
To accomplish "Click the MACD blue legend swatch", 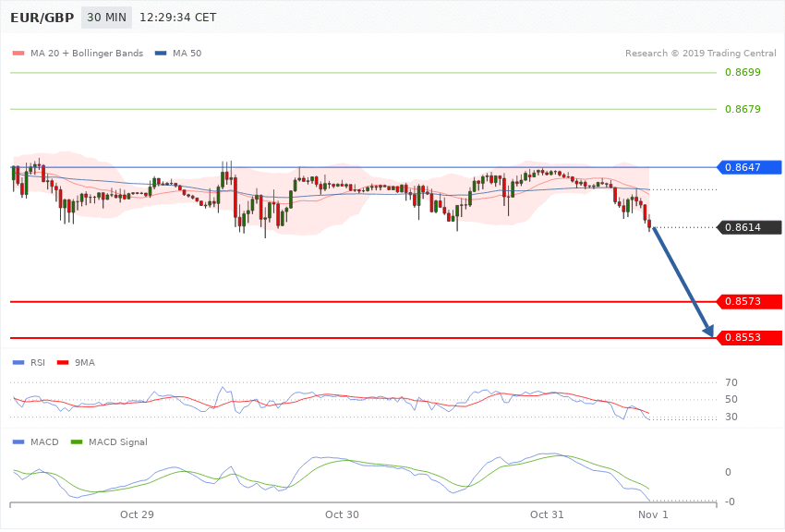I will click(x=18, y=441).
